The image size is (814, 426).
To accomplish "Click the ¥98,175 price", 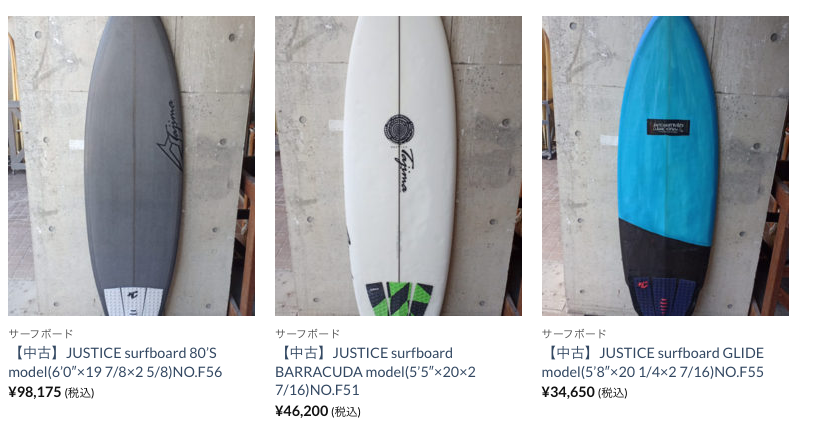I will pyautogui.click(x=35, y=392).
